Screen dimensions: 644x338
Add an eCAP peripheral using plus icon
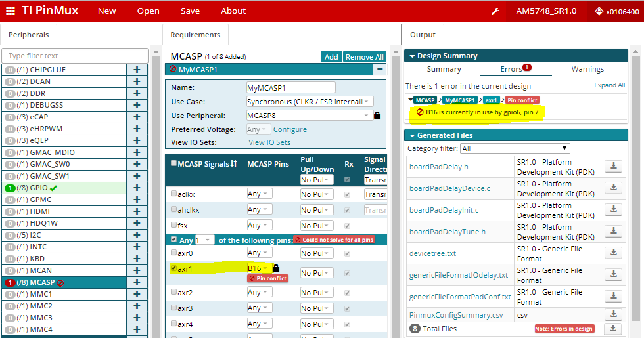(137, 117)
